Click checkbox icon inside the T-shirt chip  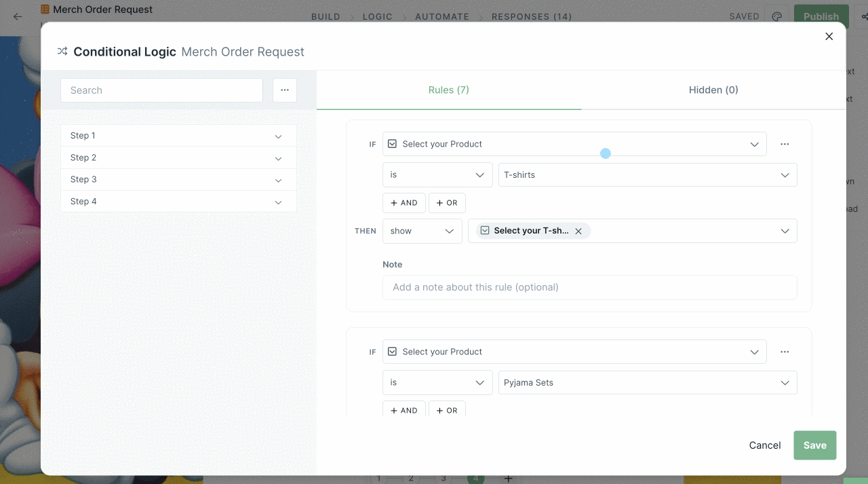(x=485, y=231)
